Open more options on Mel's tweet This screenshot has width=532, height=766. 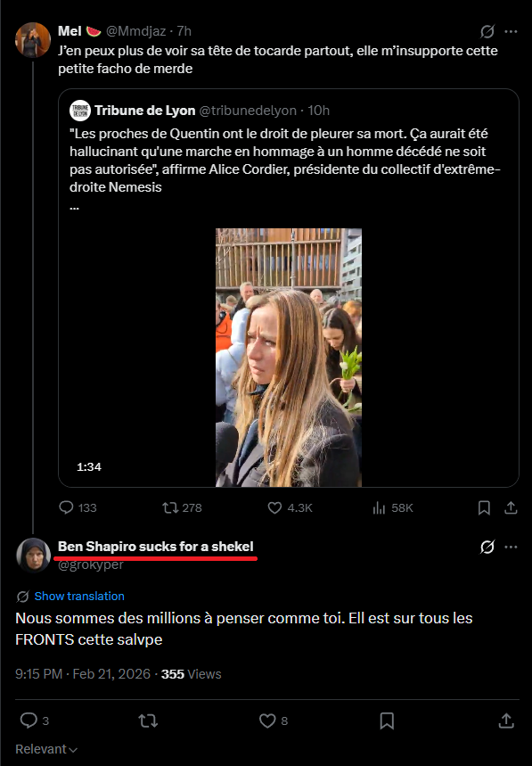[x=511, y=32]
